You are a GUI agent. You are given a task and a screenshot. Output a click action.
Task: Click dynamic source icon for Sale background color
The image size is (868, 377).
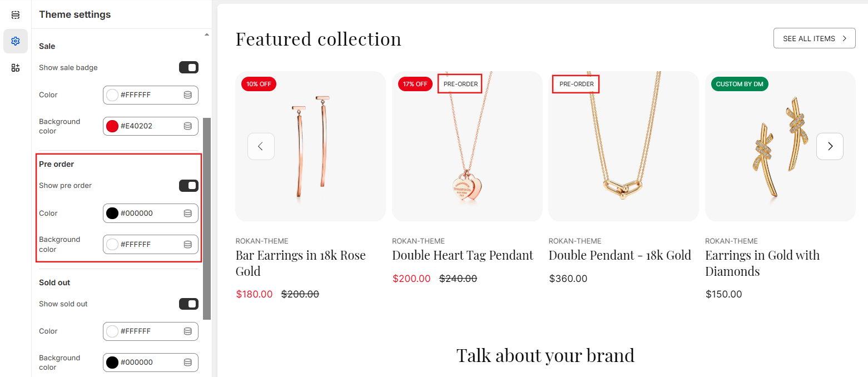pyautogui.click(x=188, y=126)
